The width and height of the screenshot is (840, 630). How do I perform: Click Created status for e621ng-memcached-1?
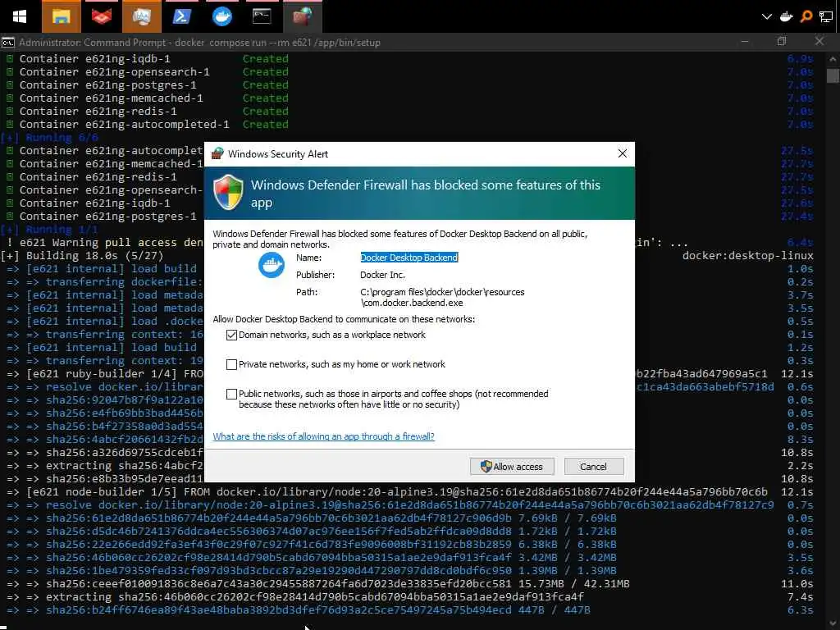click(265, 98)
